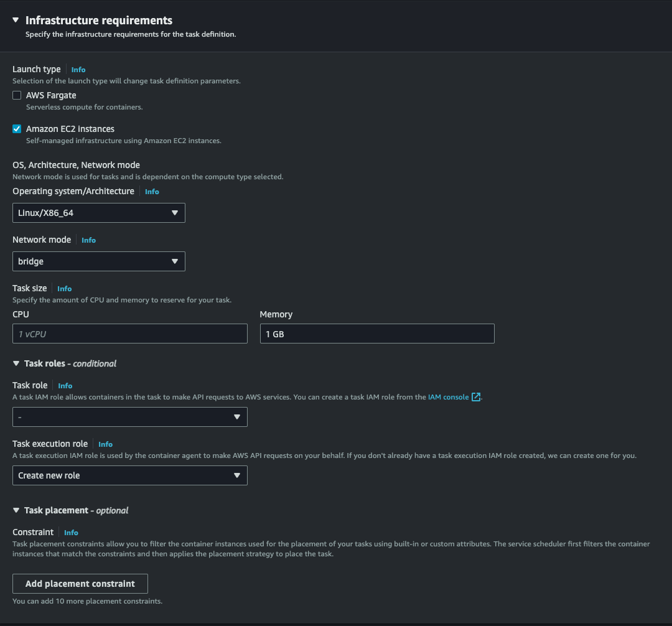The width and height of the screenshot is (672, 626).
Task: Collapse the Infrastructure requirements section
Action: [x=16, y=20]
